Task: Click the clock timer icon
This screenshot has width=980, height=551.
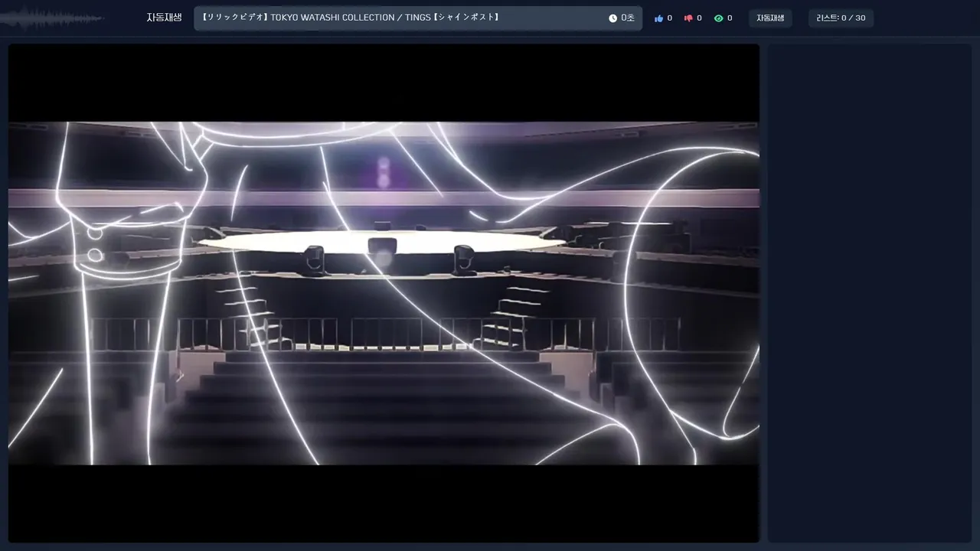Action: click(612, 18)
